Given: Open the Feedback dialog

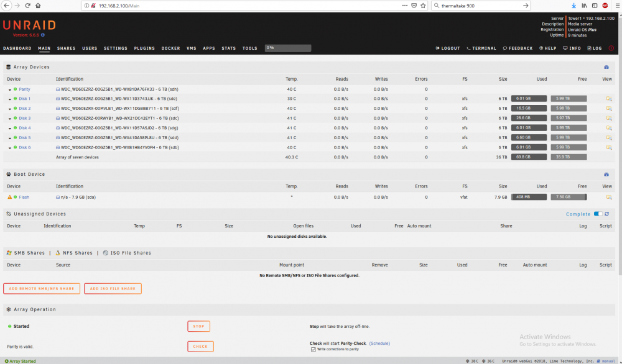Looking at the screenshot, I should [x=518, y=48].
